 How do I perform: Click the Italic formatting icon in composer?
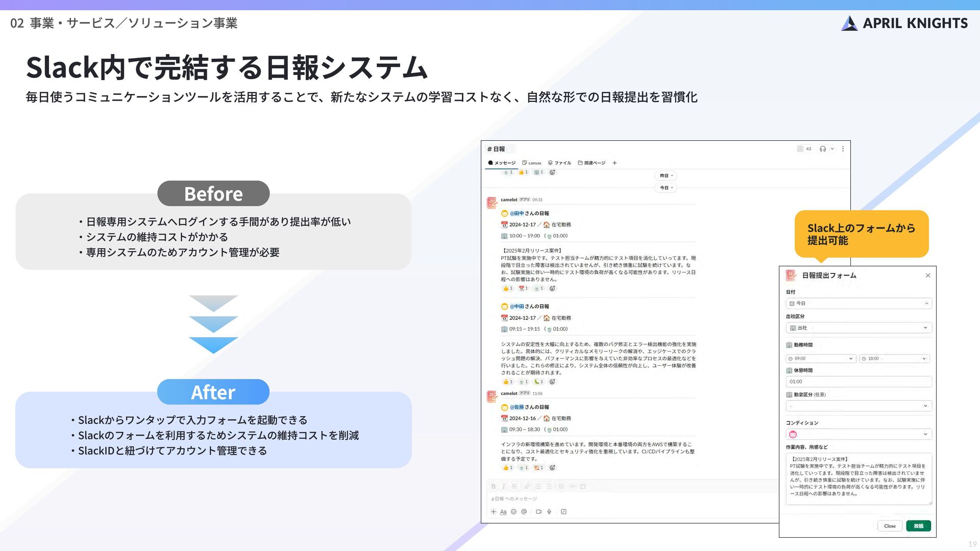pos(503,486)
